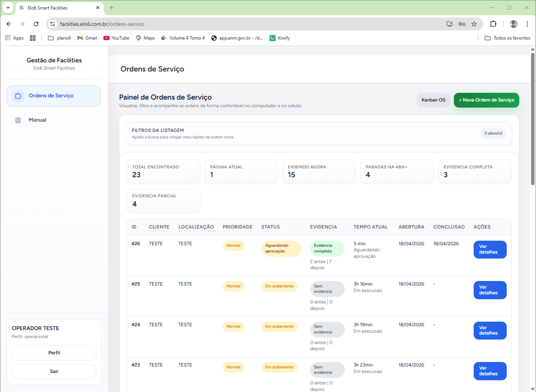536x392 pixels.
Task: Bookmark this page with the star icon
Action: click(474, 24)
